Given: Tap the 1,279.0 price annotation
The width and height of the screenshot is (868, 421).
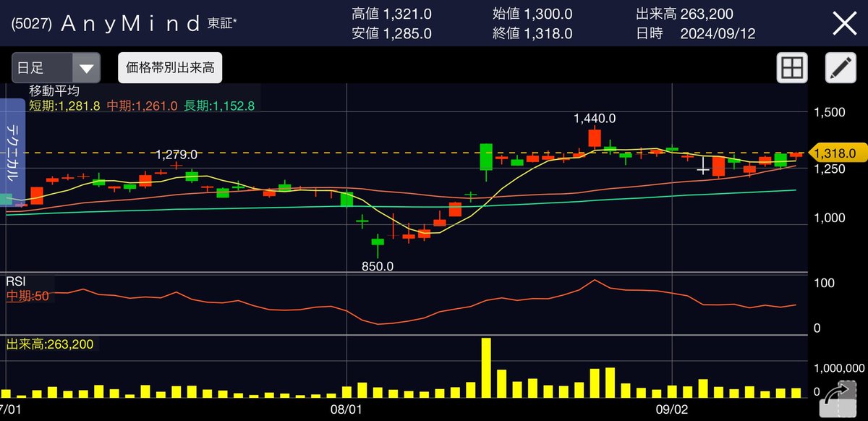Looking at the screenshot, I should pyautogui.click(x=178, y=155).
